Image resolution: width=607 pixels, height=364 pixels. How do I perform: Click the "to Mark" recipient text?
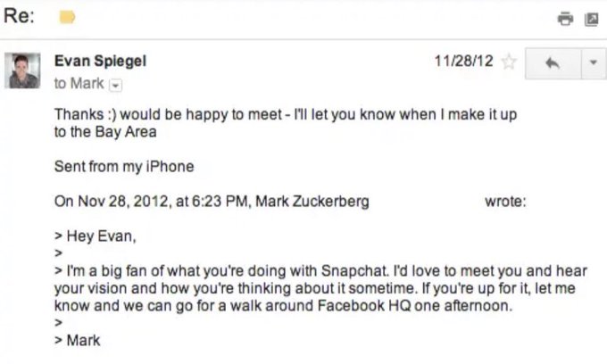[x=79, y=83]
